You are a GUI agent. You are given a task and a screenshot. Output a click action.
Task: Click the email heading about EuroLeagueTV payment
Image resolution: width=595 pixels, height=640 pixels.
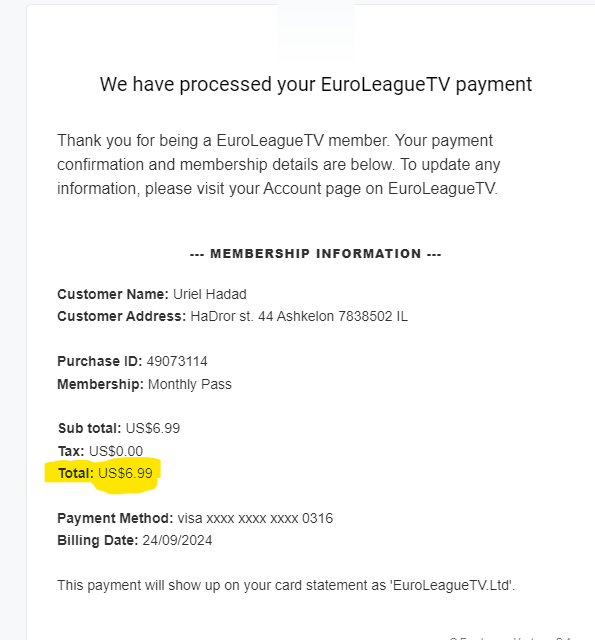315,84
